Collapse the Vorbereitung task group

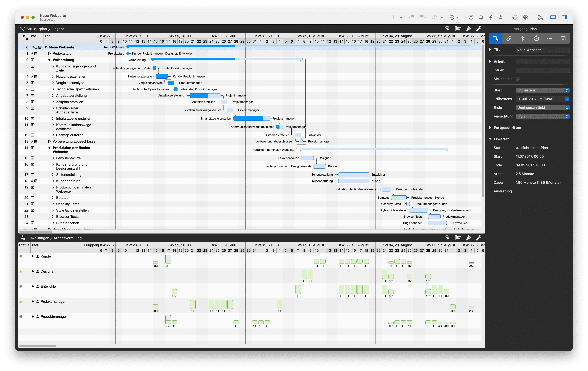coord(49,60)
